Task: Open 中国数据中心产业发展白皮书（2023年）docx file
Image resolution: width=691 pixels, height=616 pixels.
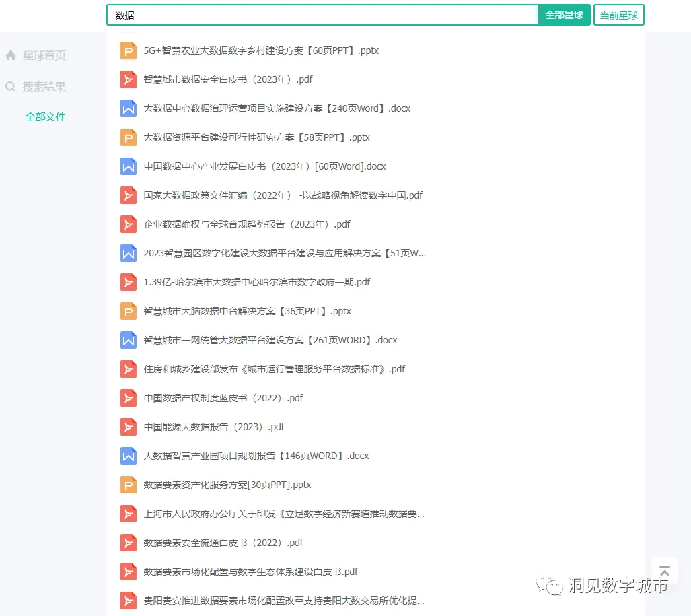Action: 264,167
